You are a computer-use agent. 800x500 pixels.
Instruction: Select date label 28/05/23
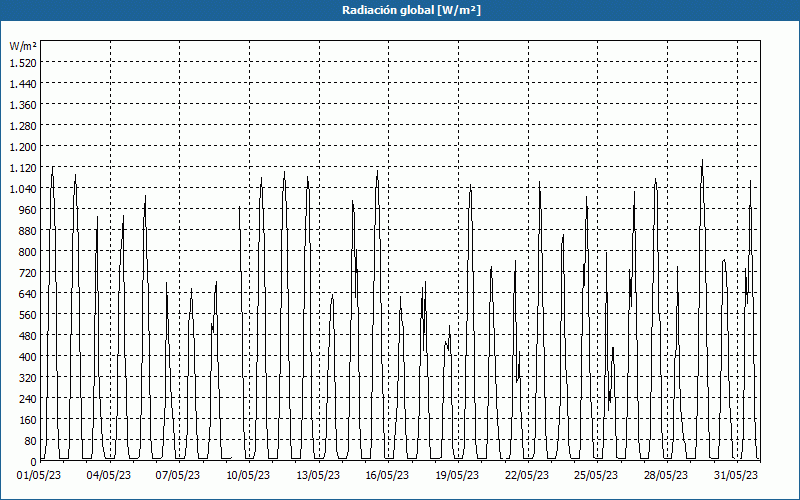(x=666, y=476)
